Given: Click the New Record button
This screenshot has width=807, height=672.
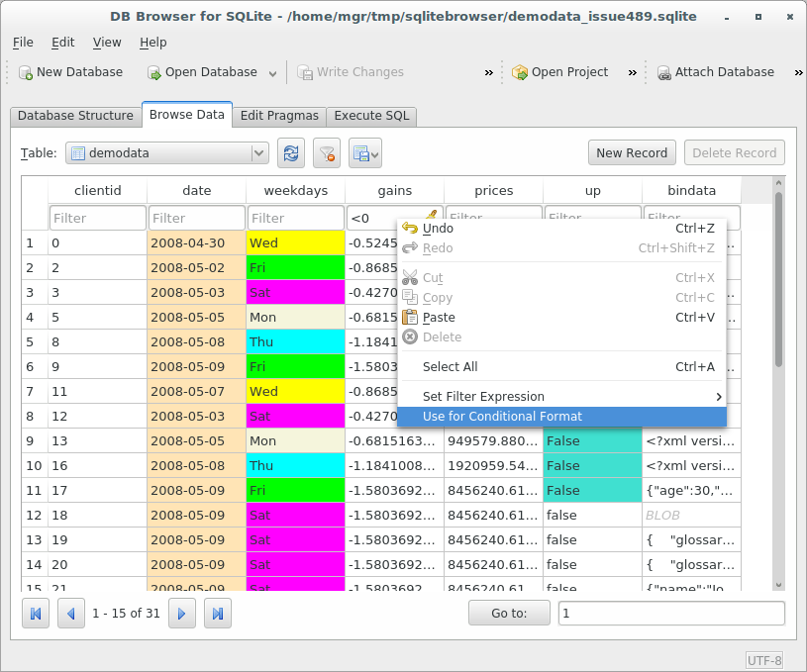Looking at the screenshot, I should 632,152.
